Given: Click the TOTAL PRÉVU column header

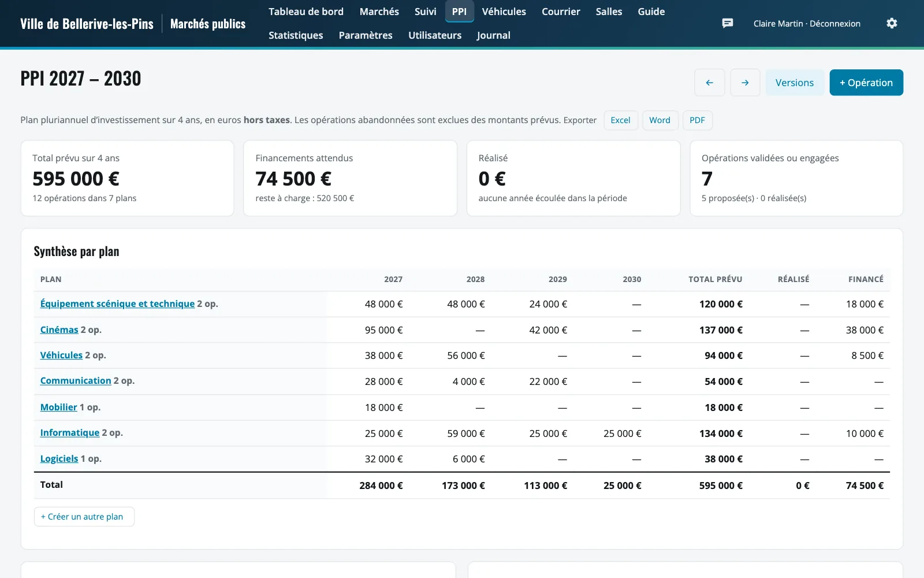Looking at the screenshot, I should click(715, 279).
